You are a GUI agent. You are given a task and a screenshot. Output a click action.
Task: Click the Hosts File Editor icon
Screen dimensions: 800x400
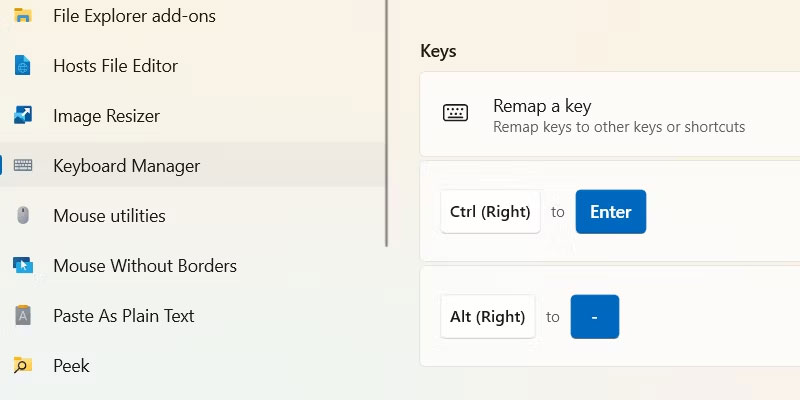[23, 66]
